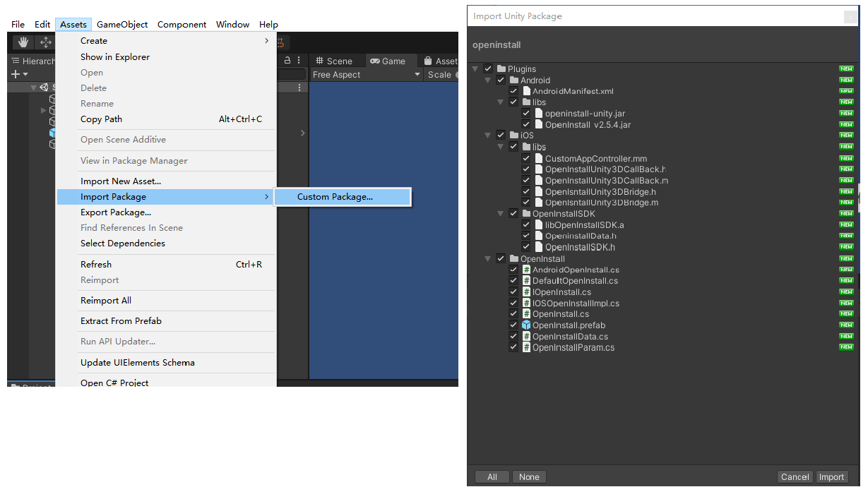Image resolution: width=868 pixels, height=499 pixels.
Task: Click the OpenInstallParam.cs script icon
Action: pos(526,347)
